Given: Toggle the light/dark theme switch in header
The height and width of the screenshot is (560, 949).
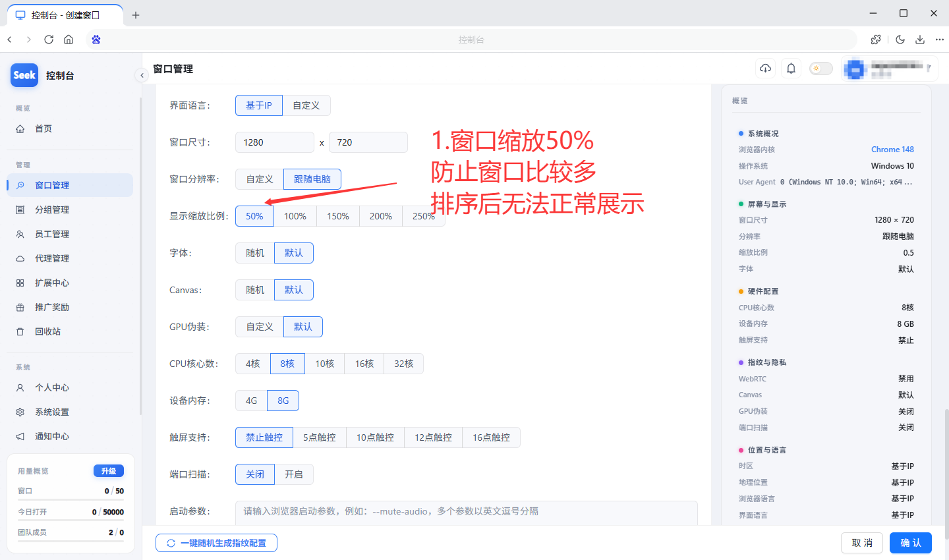Looking at the screenshot, I should tap(821, 69).
